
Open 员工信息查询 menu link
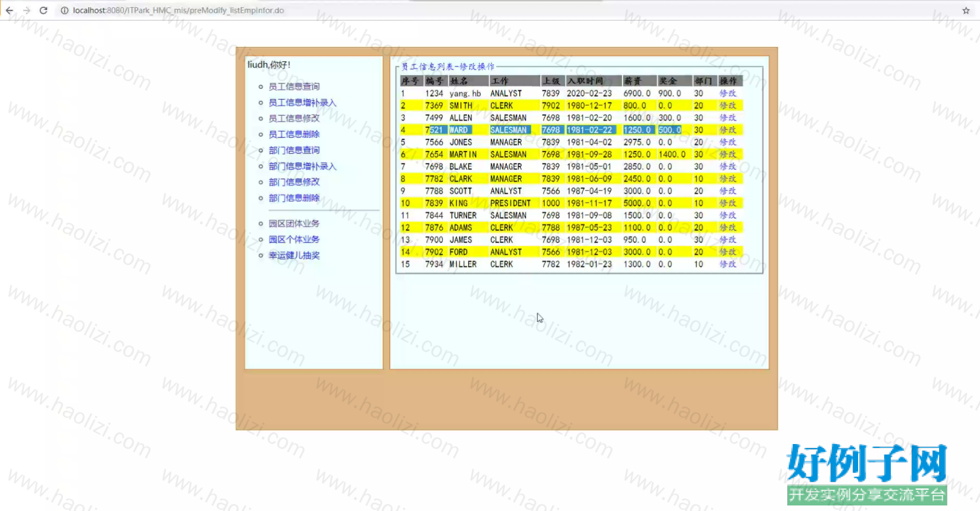click(294, 86)
